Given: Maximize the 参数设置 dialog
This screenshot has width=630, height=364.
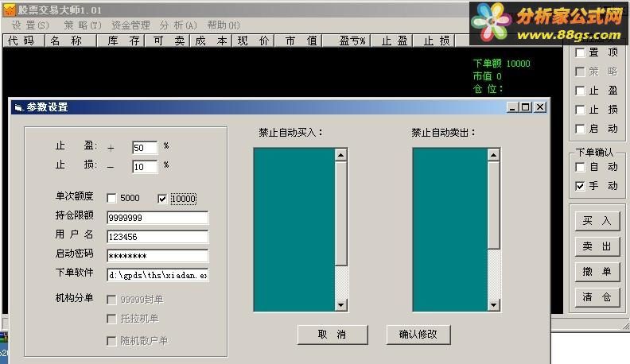Looking at the screenshot, I should coord(526,107).
